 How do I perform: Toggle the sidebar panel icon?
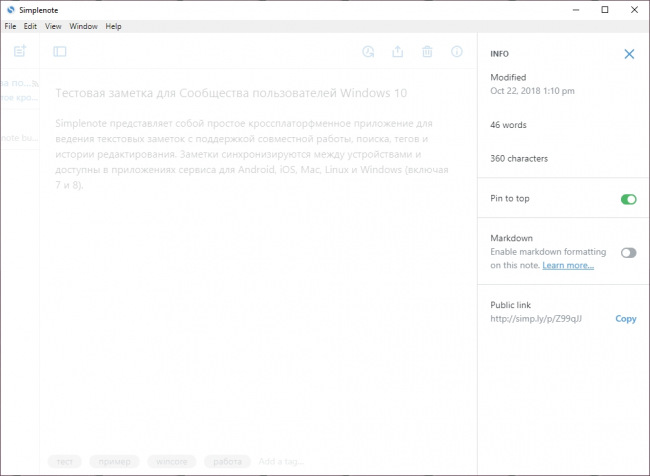(60, 51)
